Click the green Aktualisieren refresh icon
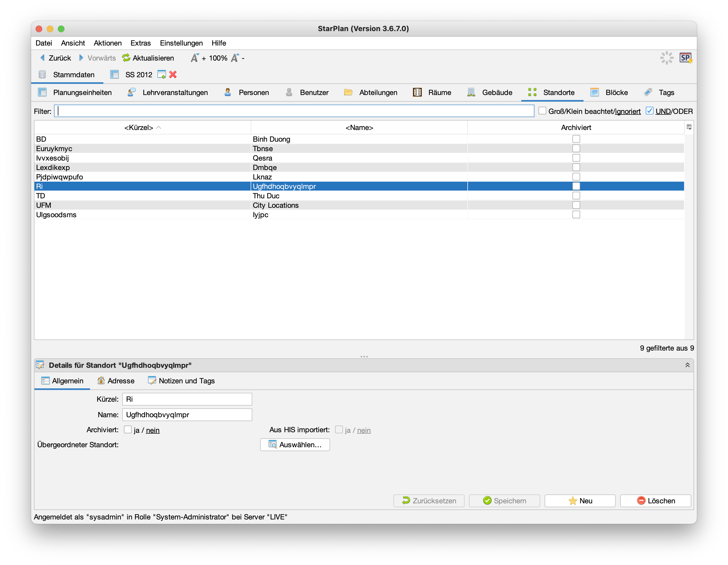Screen dimensions: 728x565 coord(126,58)
